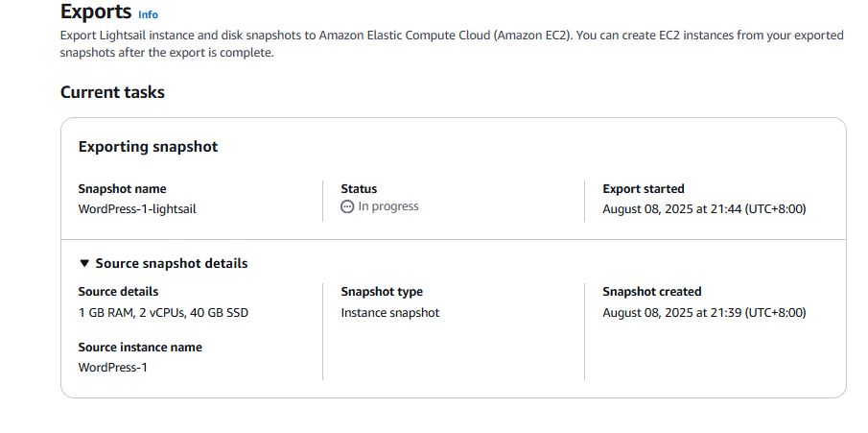Select the WordPress-1 source instance name

(x=113, y=367)
